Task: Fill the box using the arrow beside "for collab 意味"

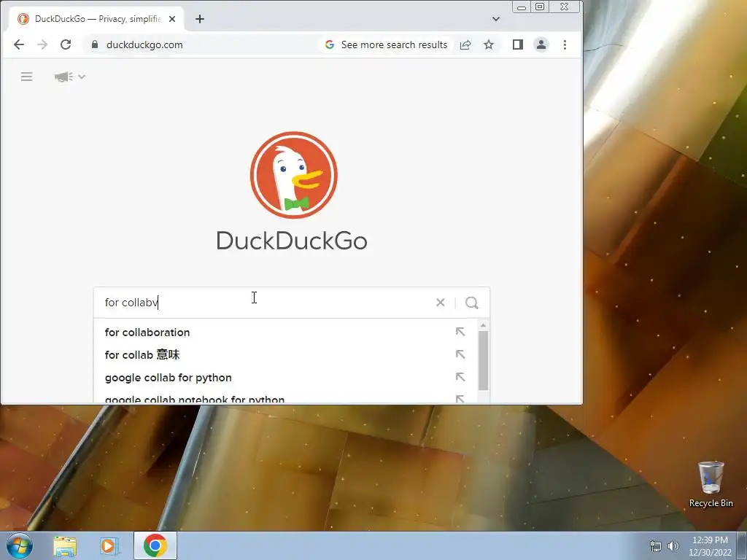Action: (460, 354)
